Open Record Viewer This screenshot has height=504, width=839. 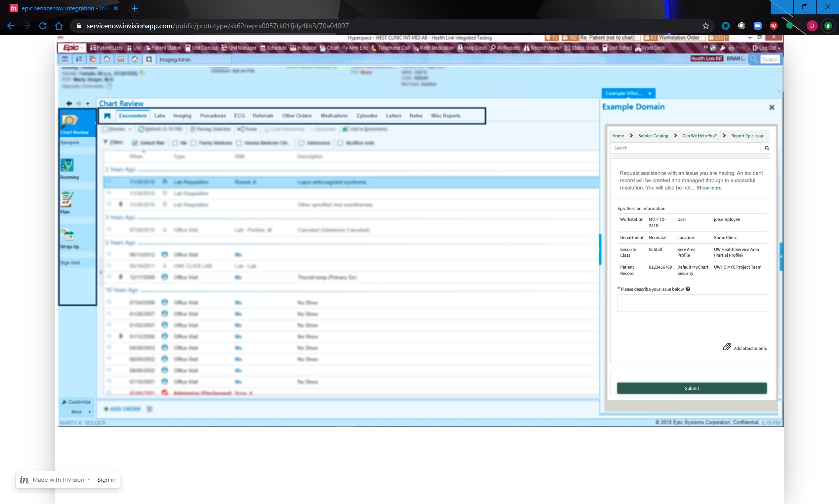click(x=542, y=48)
